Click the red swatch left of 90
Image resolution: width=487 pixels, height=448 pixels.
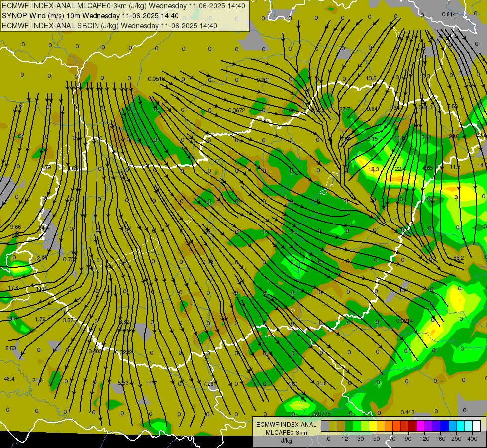pyautogui.click(x=405, y=426)
